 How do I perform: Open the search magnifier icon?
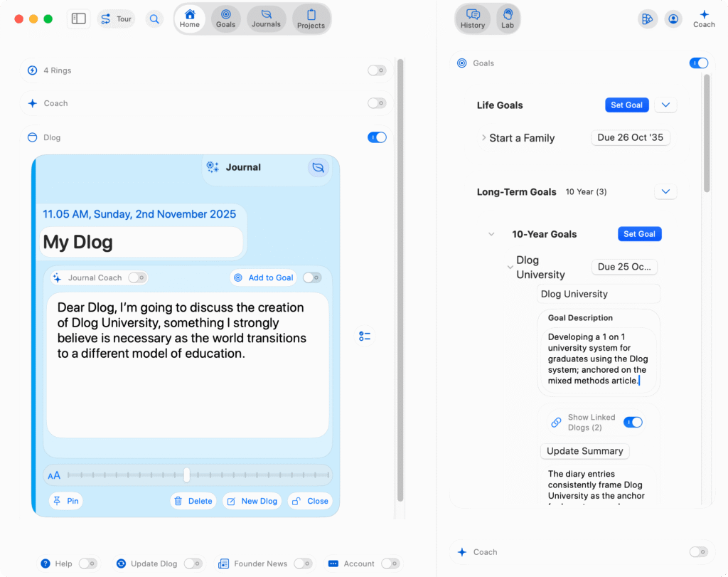[x=154, y=19]
